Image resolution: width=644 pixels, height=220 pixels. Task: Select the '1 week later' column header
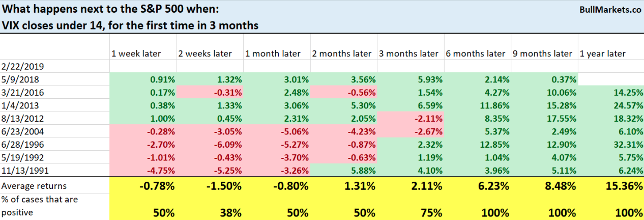[x=136, y=53]
